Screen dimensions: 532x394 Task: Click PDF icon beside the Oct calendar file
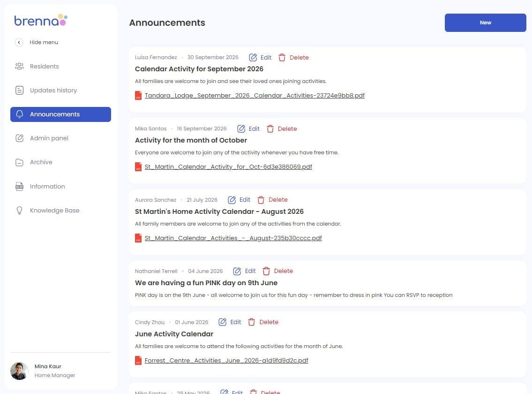point(138,167)
